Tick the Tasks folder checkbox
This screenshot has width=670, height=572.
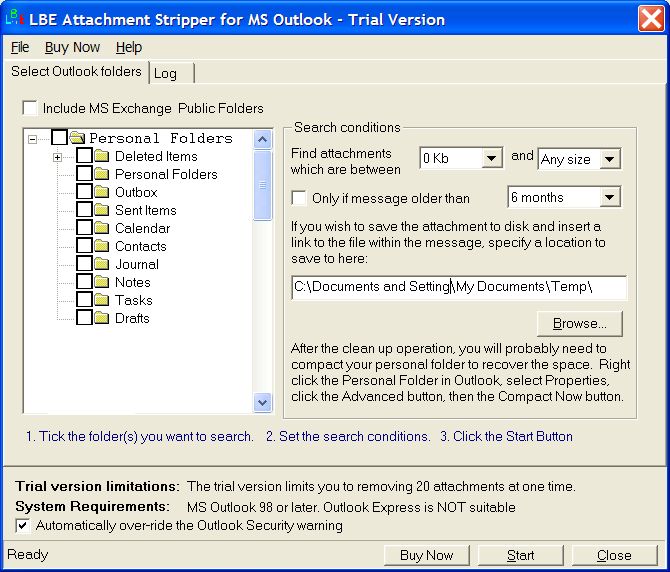(85, 299)
